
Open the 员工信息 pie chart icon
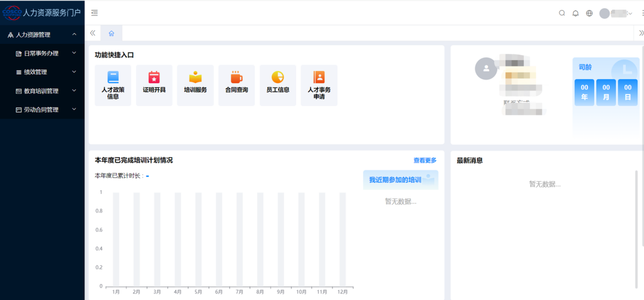(277, 78)
